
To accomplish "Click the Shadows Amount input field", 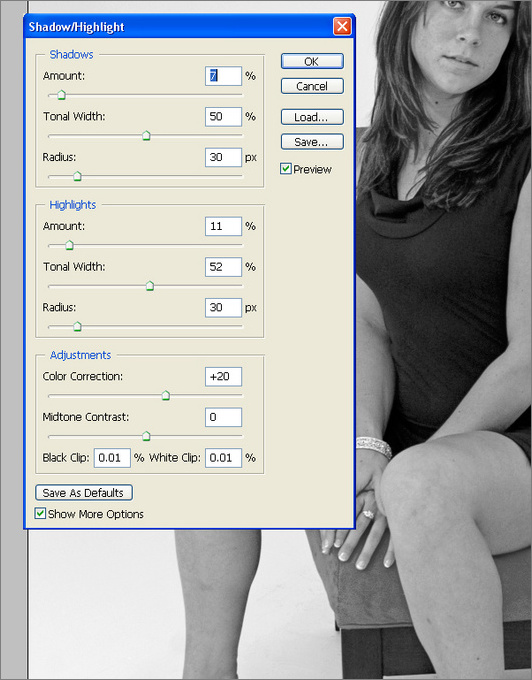I will tap(223, 76).
